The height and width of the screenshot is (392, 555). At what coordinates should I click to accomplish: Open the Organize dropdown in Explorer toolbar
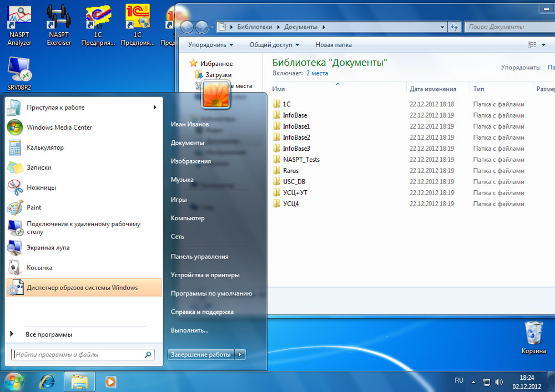click(x=210, y=45)
